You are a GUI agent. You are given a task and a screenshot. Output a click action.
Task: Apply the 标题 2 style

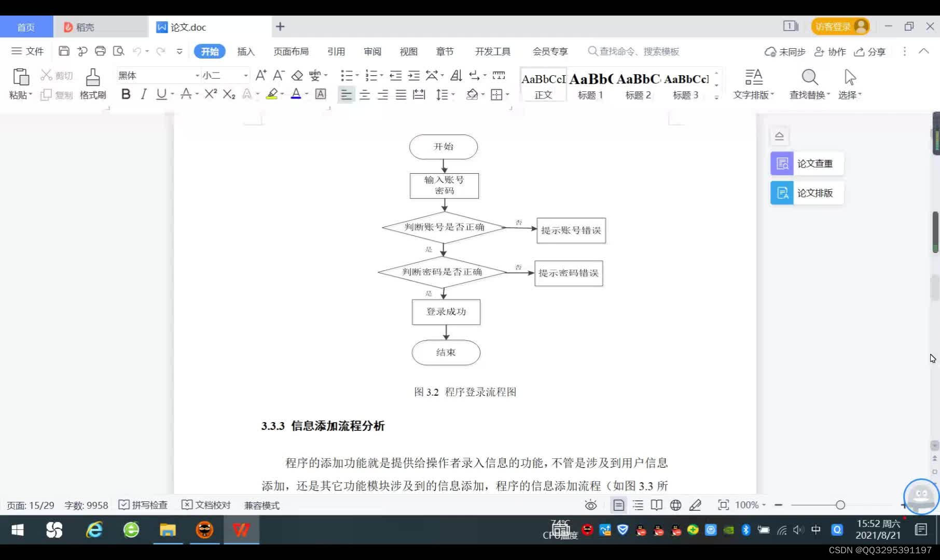[638, 85]
